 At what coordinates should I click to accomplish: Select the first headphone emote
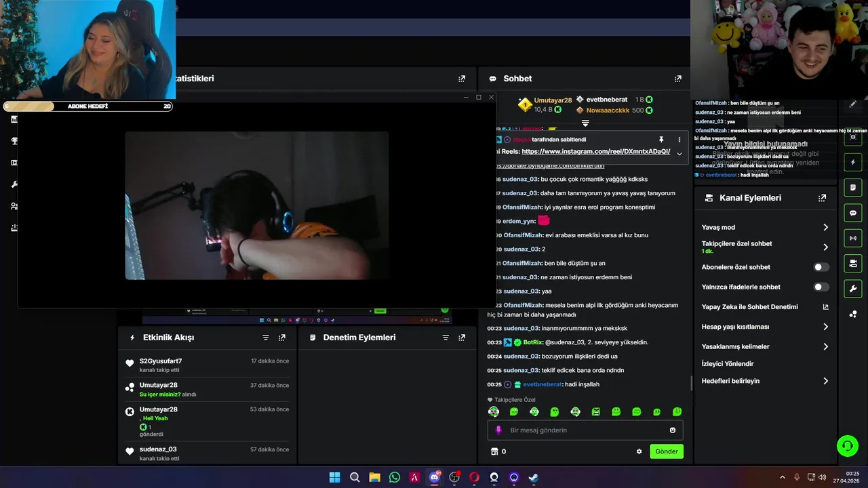click(494, 411)
